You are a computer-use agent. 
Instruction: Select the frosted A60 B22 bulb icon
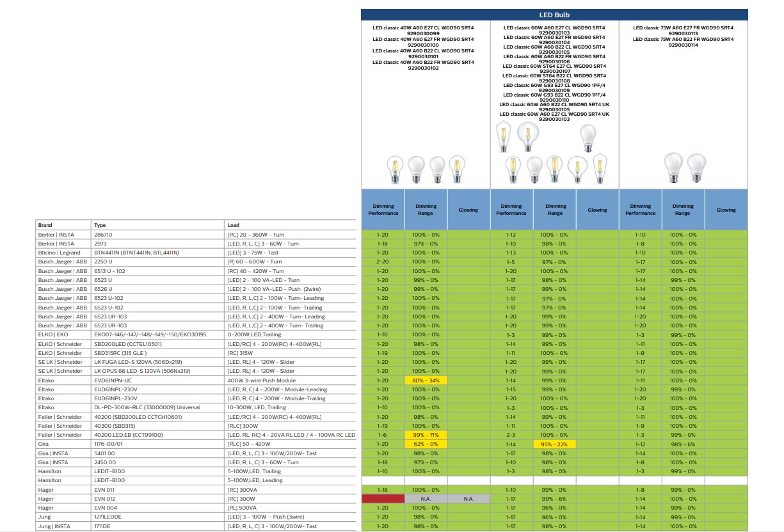437,168
